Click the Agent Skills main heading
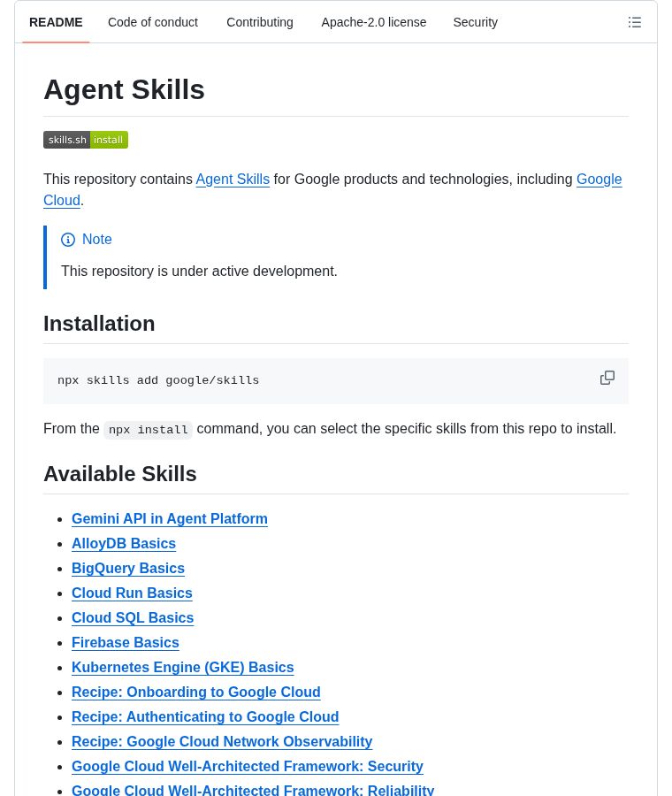 124,90
